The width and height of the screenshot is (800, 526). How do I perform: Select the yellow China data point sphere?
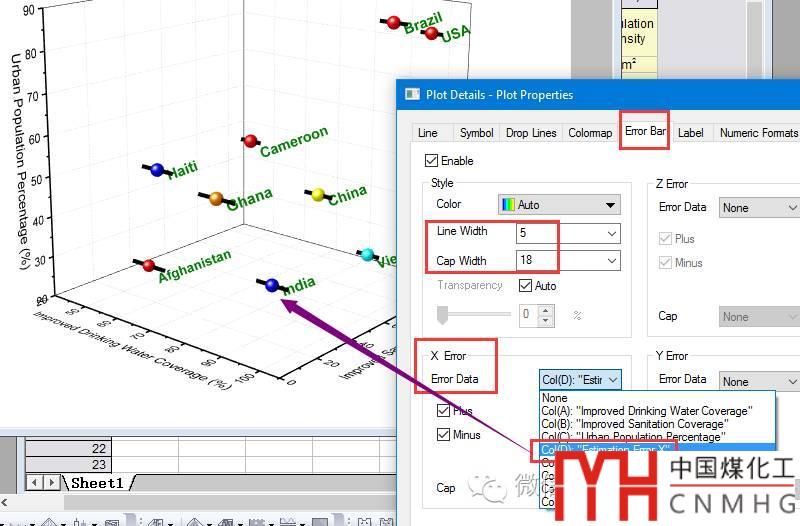click(319, 195)
